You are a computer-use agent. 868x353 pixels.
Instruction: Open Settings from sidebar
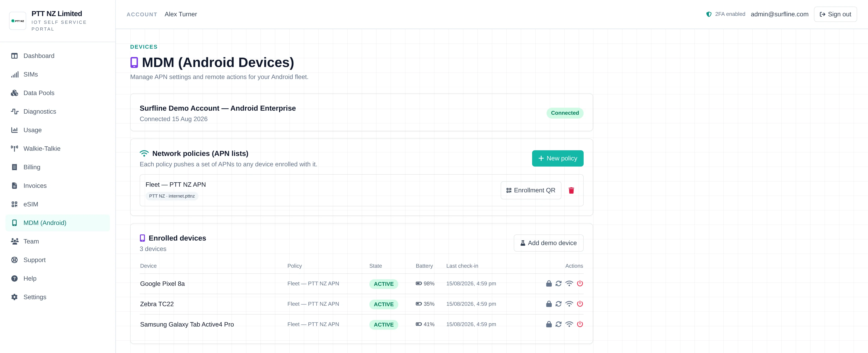point(58,297)
